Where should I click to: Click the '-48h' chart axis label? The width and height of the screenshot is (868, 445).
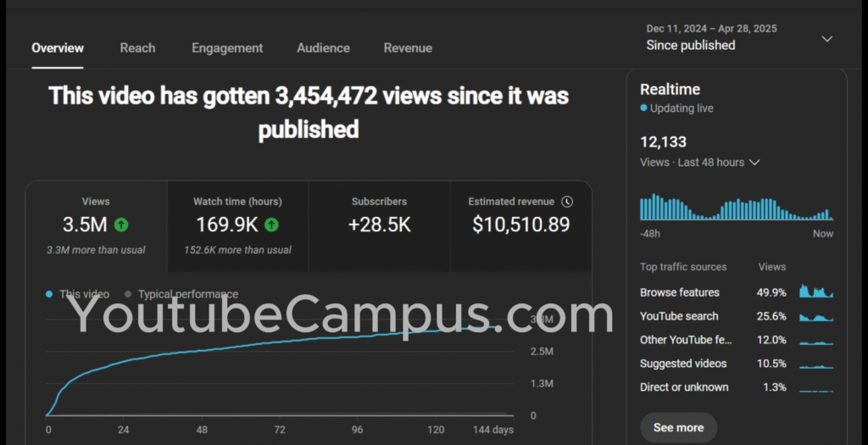point(650,234)
